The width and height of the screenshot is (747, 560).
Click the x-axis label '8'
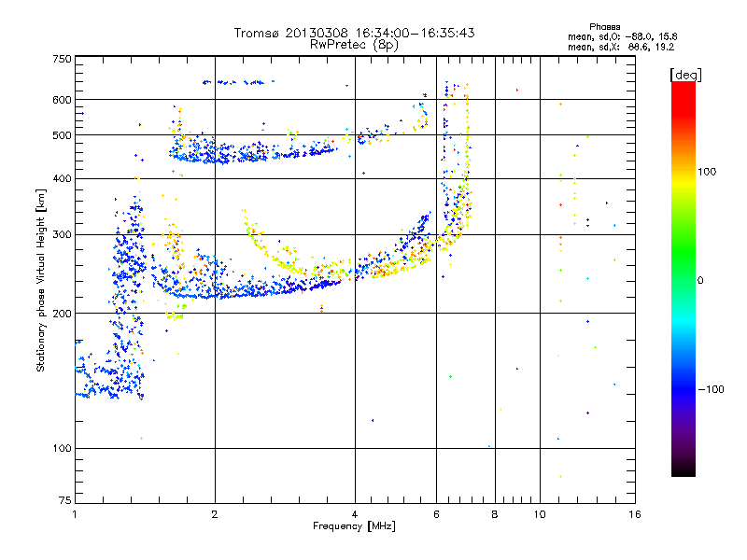pyautogui.click(x=495, y=514)
